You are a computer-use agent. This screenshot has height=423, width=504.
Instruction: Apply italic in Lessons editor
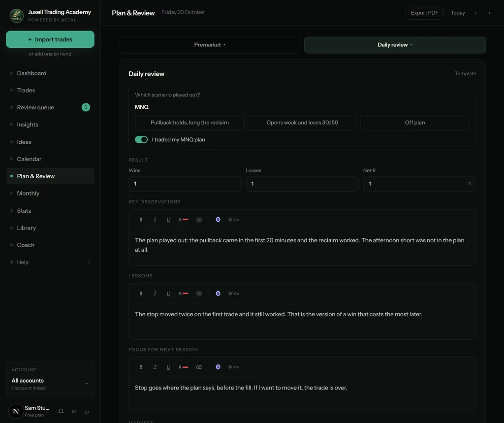tap(155, 293)
